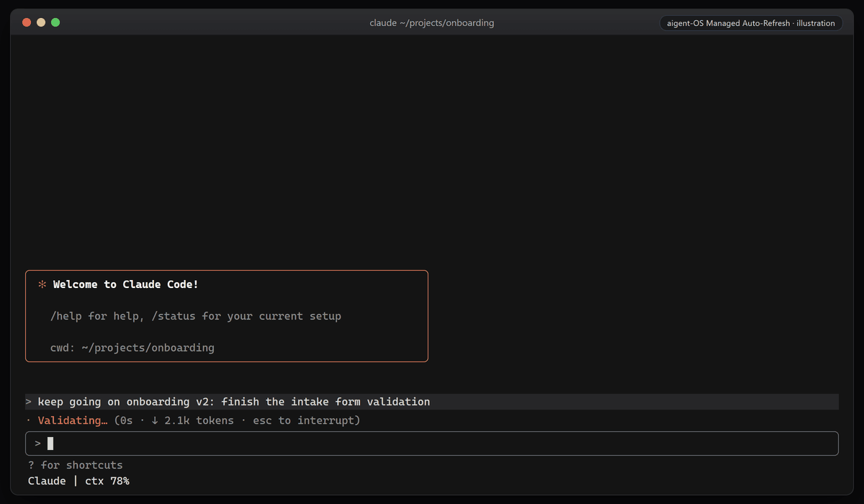Click the cwd: ~/projects/onboarding line
The width and height of the screenshot is (864, 504).
(x=132, y=348)
